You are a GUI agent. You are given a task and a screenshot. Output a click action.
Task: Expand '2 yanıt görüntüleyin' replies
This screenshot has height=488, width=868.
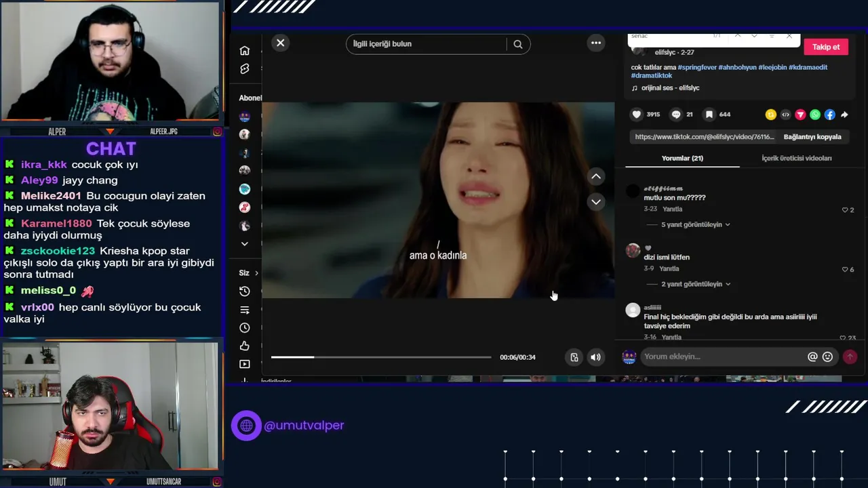696,284
